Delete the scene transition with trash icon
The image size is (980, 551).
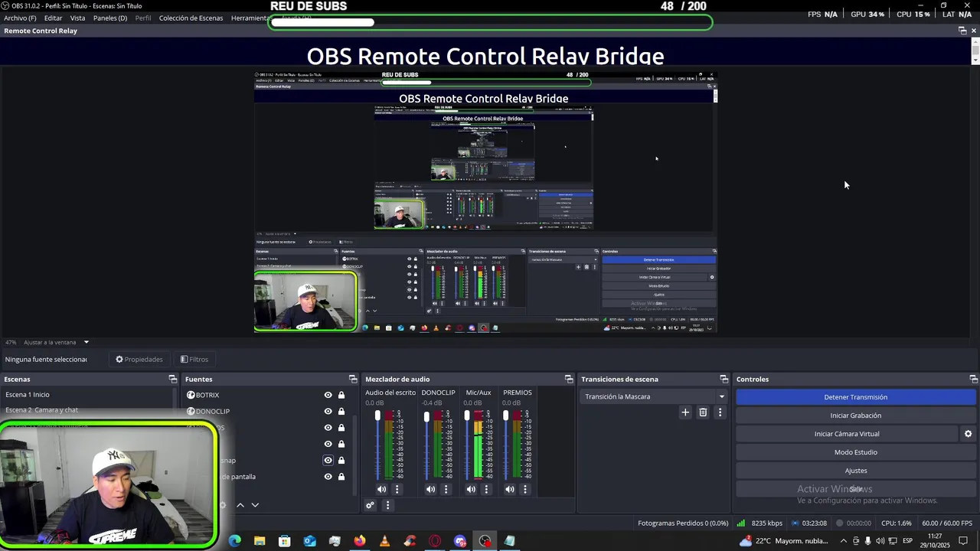tap(703, 412)
